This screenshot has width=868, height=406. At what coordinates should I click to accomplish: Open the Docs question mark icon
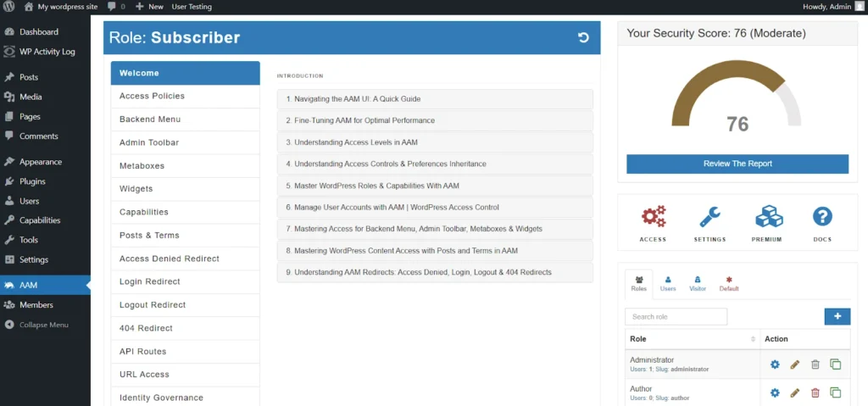pyautogui.click(x=822, y=218)
